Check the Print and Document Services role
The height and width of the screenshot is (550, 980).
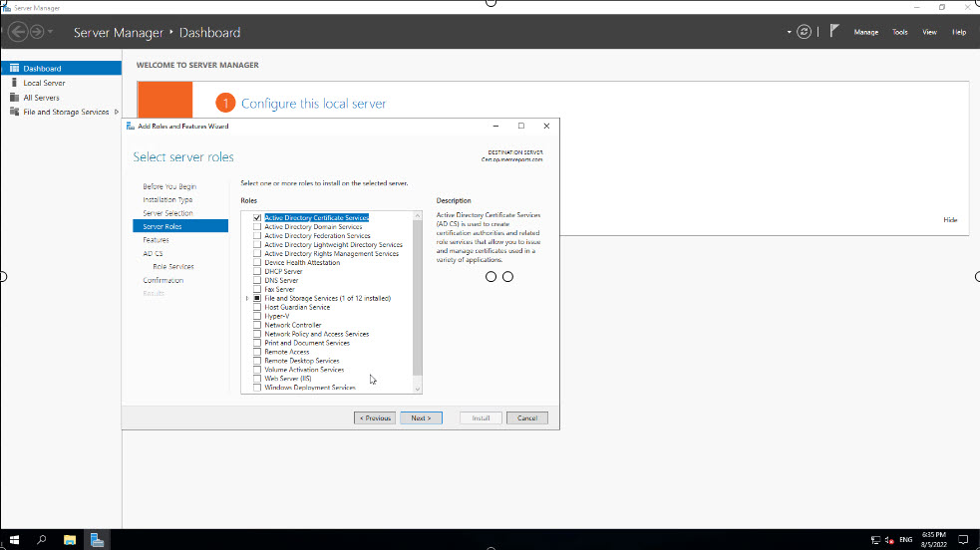pyautogui.click(x=257, y=343)
